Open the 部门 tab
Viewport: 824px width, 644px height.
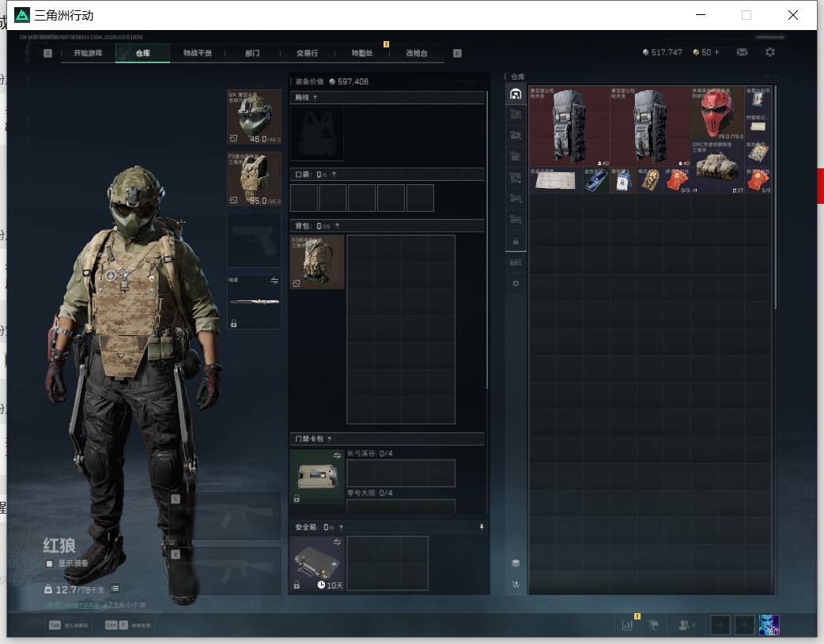[x=252, y=53]
